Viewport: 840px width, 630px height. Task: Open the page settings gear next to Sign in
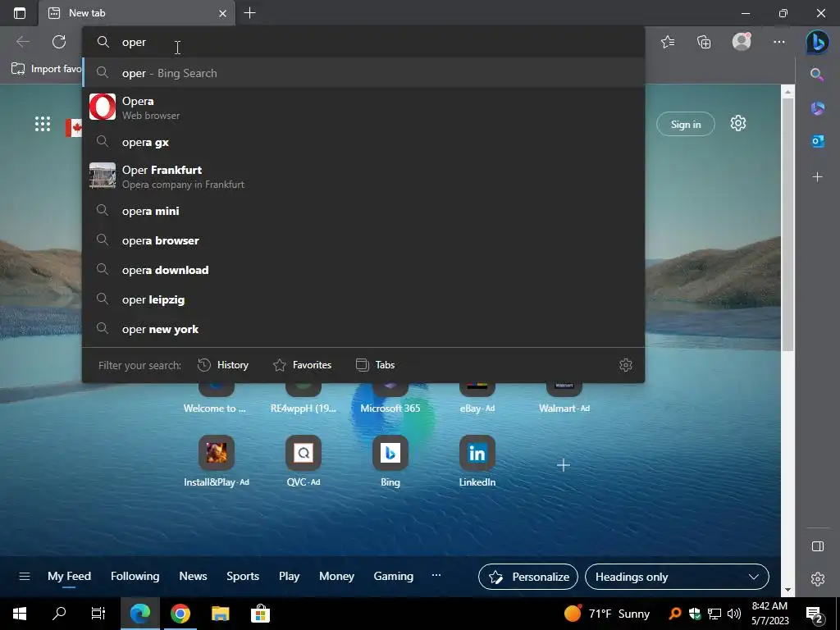coord(738,123)
